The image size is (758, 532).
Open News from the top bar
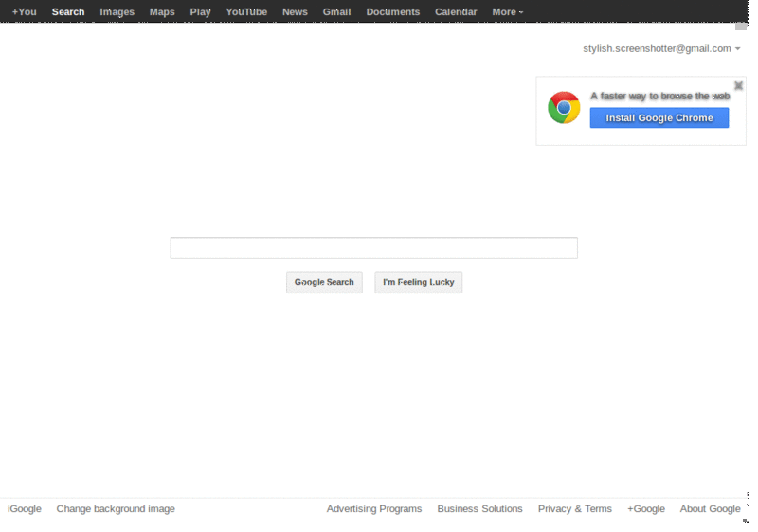click(x=295, y=11)
